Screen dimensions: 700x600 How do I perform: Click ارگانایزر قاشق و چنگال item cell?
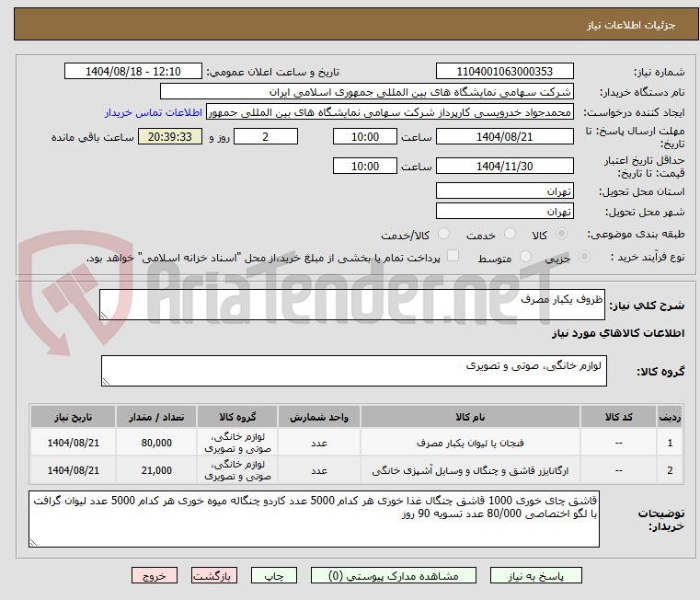470,470
